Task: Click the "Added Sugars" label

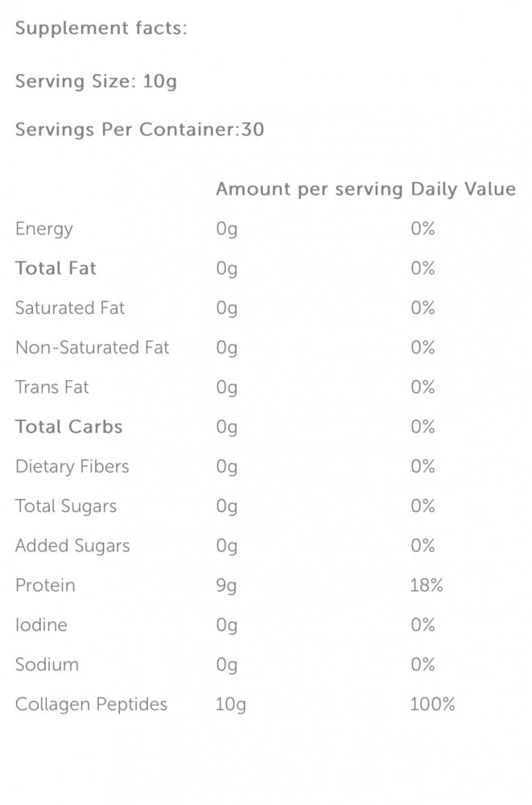Action: click(72, 546)
